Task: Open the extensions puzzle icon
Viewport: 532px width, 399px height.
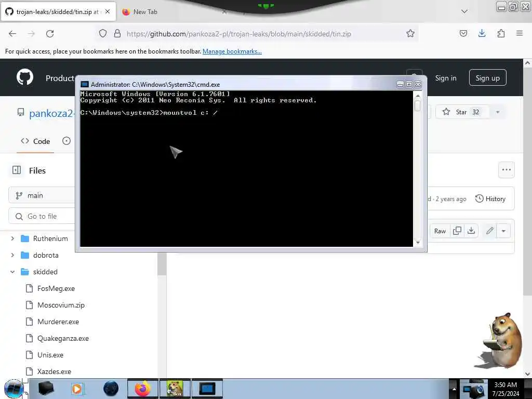Action: tap(501, 33)
